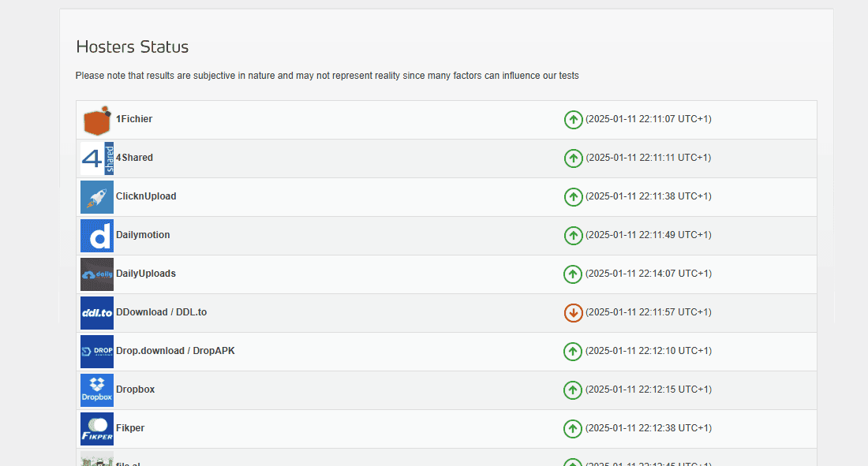868x466 pixels.
Task: Click the green up-status arrow for 1Fichier
Action: click(x=573, y=120)
